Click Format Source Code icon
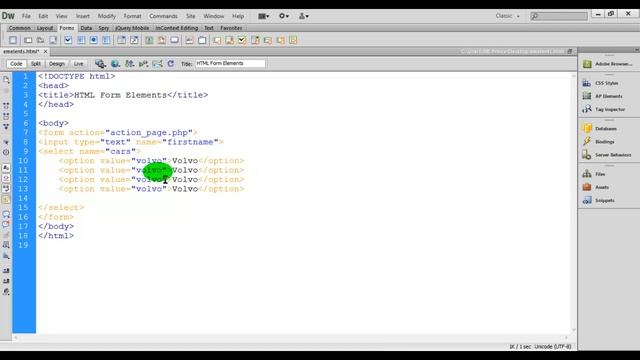This screenshot has width=640, height=360. pyautogui.click(x=6, y=291)
